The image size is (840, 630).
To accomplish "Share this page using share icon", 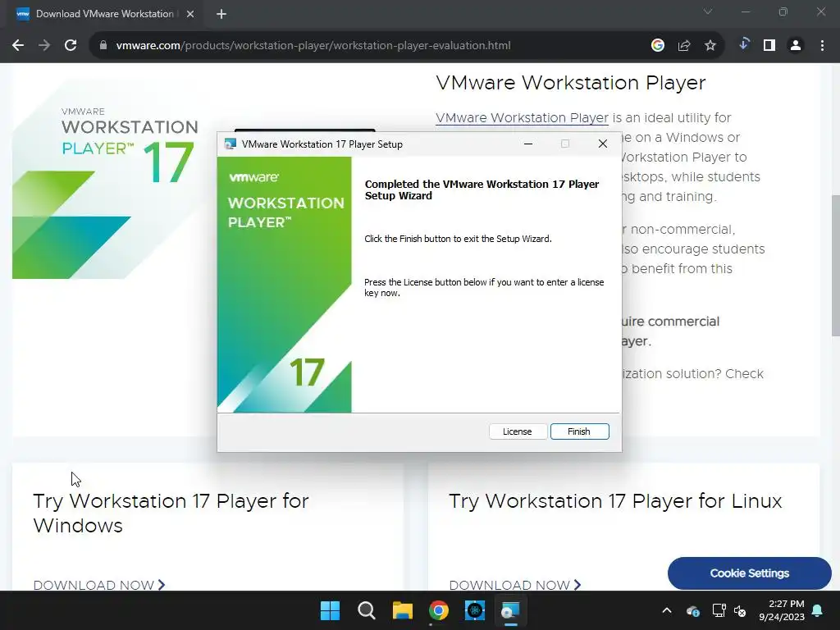I will tap(684, 46).
